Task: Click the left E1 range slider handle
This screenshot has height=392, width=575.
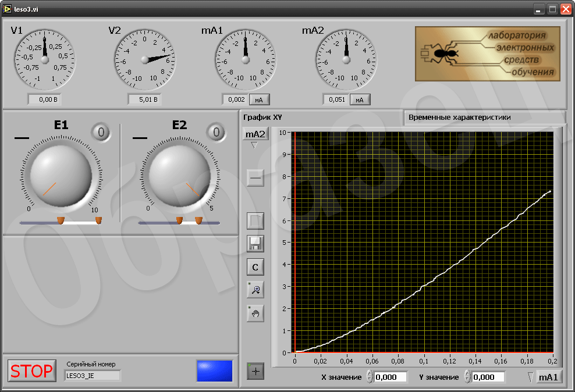Action: click(61, 220)
